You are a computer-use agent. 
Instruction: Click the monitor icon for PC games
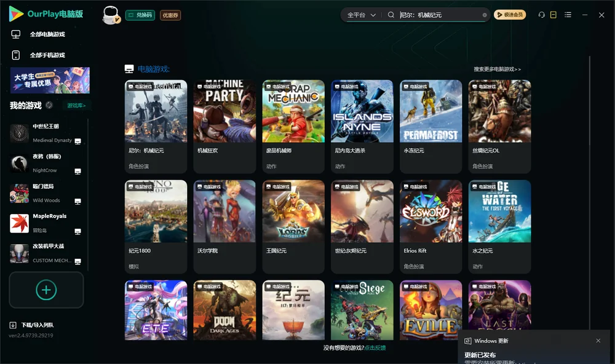pos(16,34)
